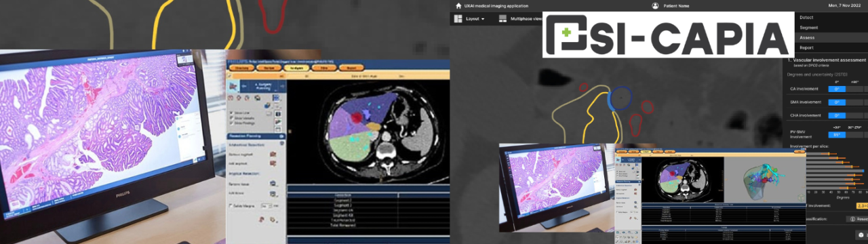Click Remove segment icon in large Philips window
The width and height of the screenshot is (868, 244).
coord(273,154)
